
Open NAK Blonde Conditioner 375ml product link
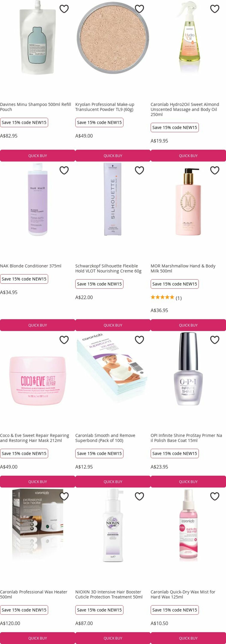31,266
